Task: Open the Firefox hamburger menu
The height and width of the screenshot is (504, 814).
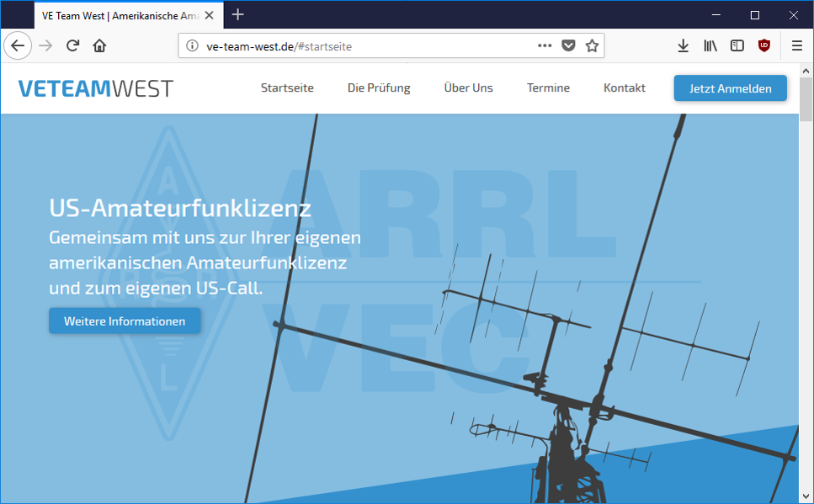Action: 797,45
